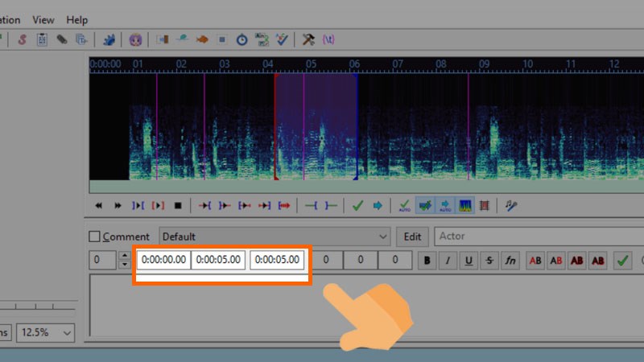
Task: Set primary color with first AB button
Action: [535, 260]
